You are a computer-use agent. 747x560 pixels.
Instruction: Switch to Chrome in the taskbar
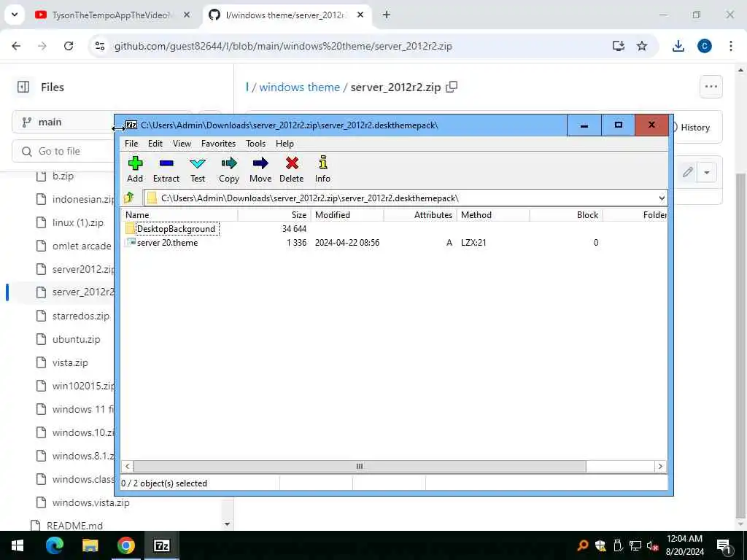[125, 545]
